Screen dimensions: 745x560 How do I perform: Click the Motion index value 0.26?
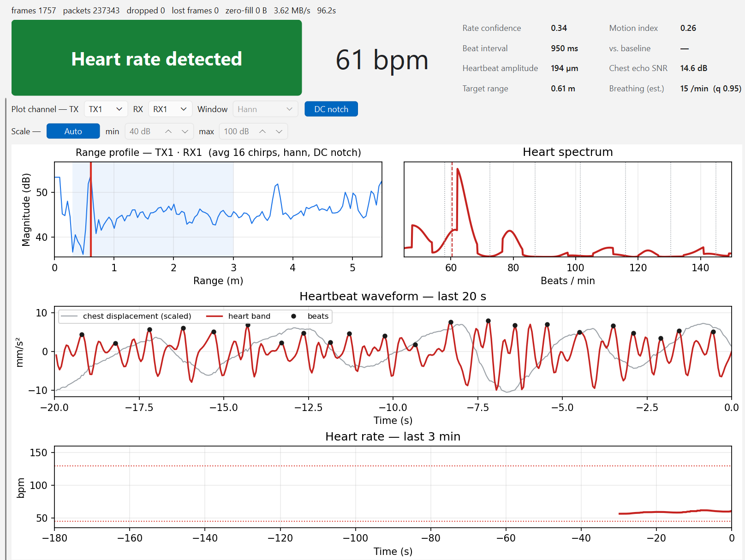click(688, 28)
